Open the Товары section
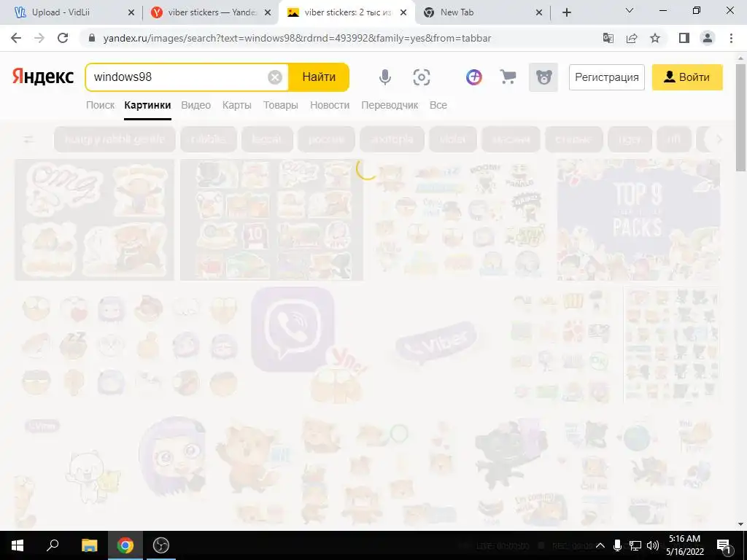Screen dimensions: 747x560 tap(281, 105)
